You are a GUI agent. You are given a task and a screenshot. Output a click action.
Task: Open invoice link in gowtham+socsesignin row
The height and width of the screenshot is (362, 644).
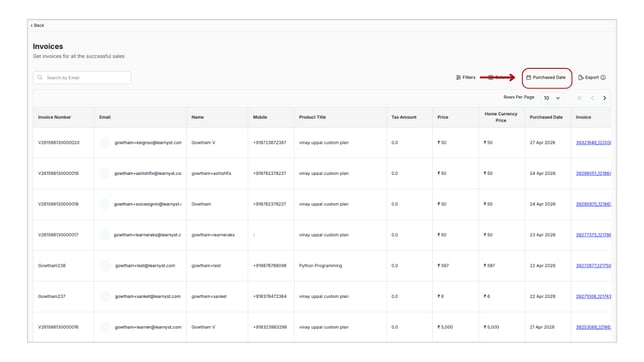point(593,204)
